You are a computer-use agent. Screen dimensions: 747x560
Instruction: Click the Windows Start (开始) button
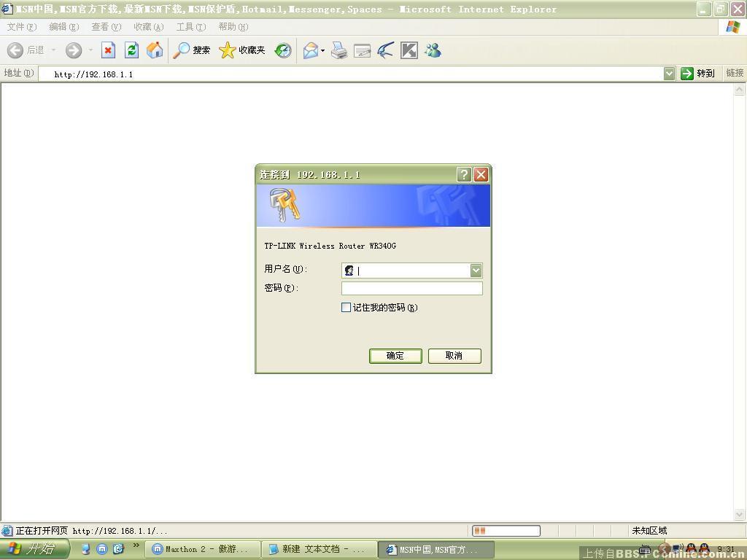tap(34, 549)
